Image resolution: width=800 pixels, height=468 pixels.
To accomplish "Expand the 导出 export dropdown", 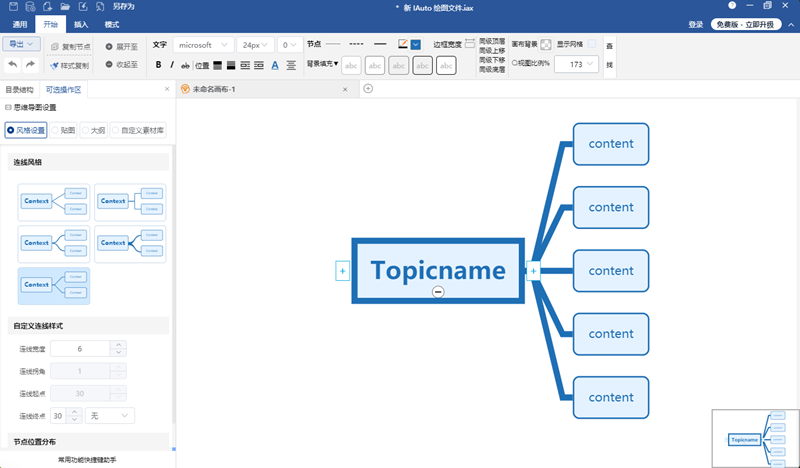I will [x=21, y=44].
